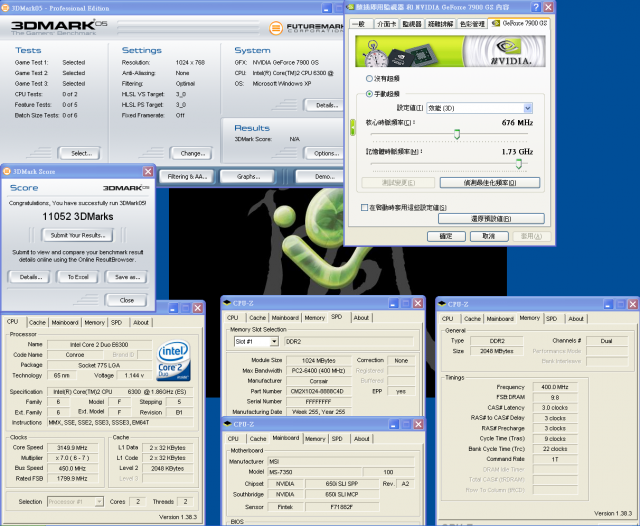This screenshot has height=526, width=640.
Task: Minimize the 3DMark05 main window
Action: pyautogui.click(x=327, y=8)
